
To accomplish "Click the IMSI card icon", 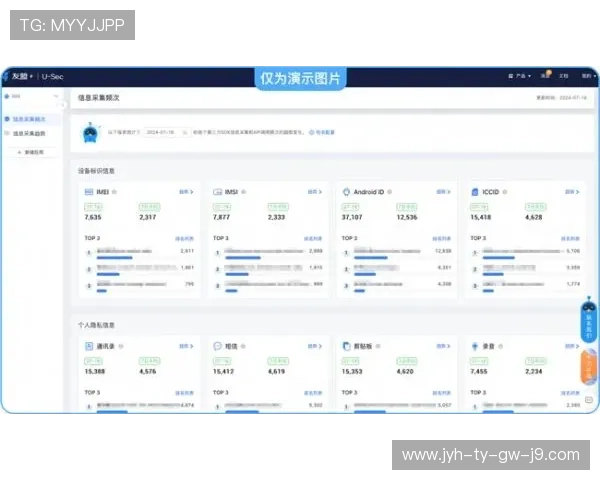I will click(217, 192).
